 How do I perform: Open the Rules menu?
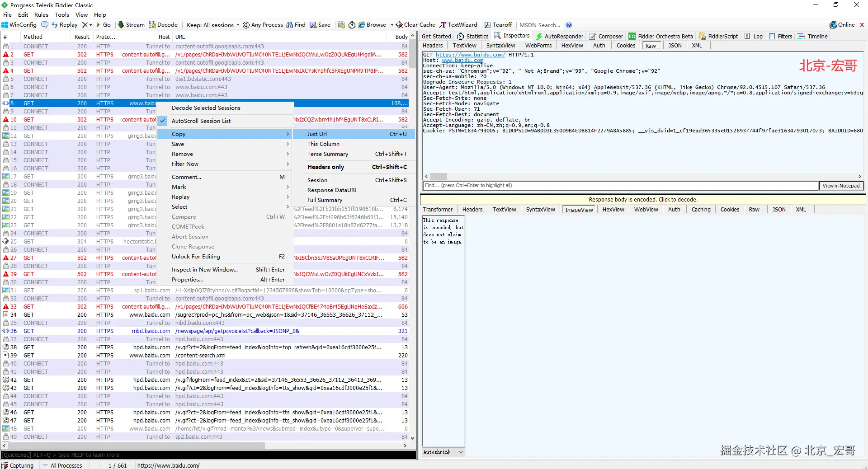pyautogui.click(x=41, y=14)
